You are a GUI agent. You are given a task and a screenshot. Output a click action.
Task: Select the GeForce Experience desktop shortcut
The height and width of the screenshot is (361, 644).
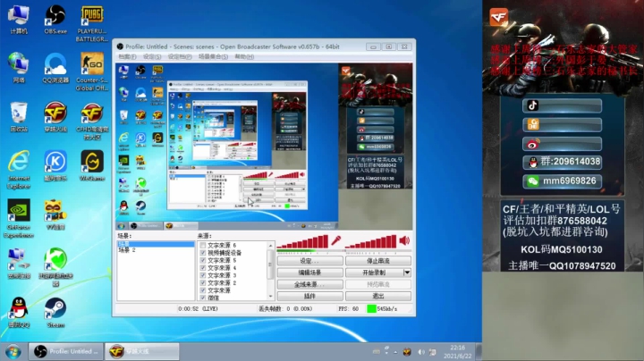19,218
